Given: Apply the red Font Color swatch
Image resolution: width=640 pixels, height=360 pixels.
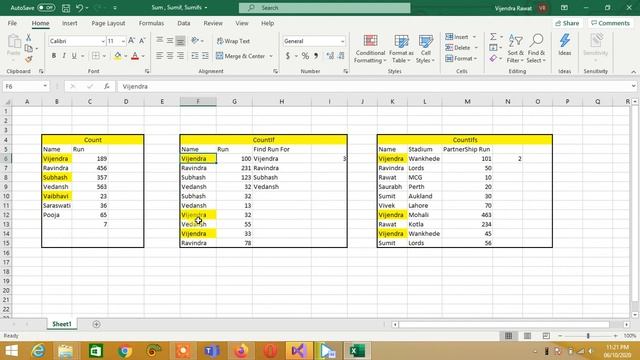Looking at the screenshot, I should pos(135,56).
